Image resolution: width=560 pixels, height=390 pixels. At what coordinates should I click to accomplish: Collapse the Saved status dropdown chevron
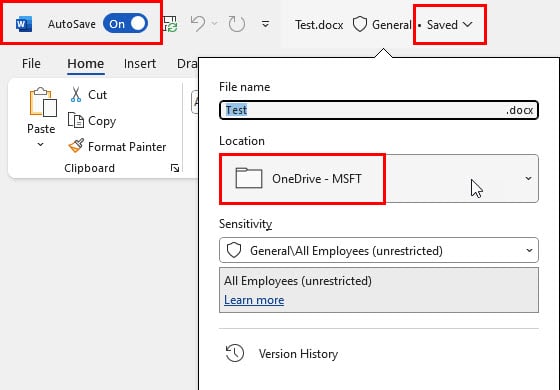click(468, 24)
